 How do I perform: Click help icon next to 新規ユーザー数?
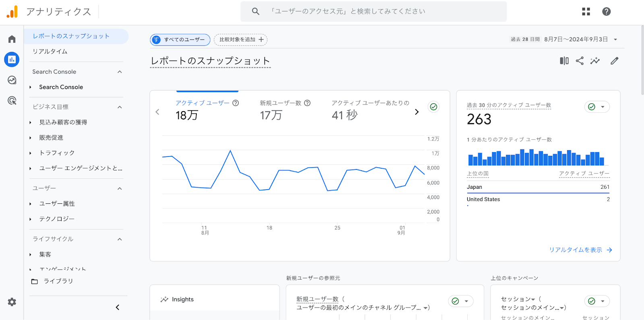point(308,103)
